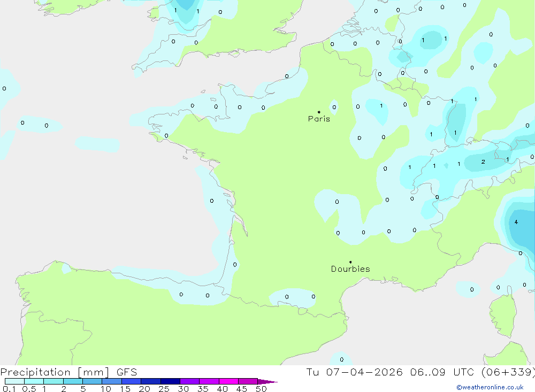
Task: Click the '2' precipitation value over Switzerland
Action: 483,162
